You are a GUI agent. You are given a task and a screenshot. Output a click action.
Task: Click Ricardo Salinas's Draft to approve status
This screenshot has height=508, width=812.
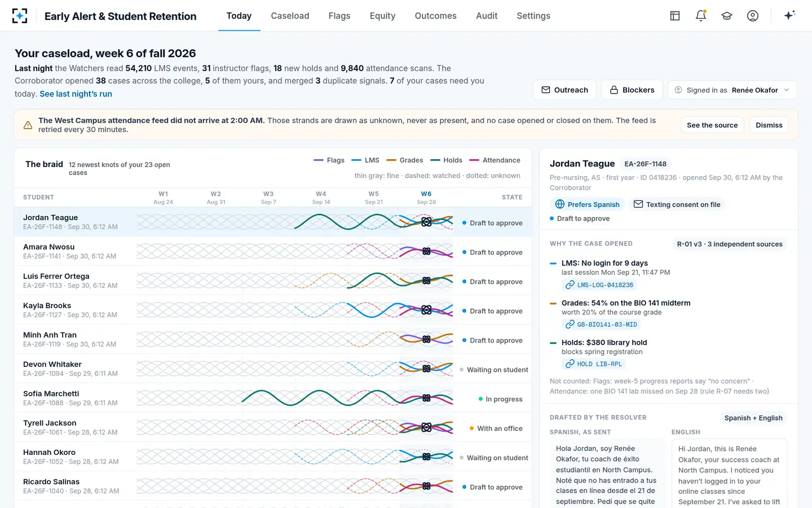click(x=492, y=487)
